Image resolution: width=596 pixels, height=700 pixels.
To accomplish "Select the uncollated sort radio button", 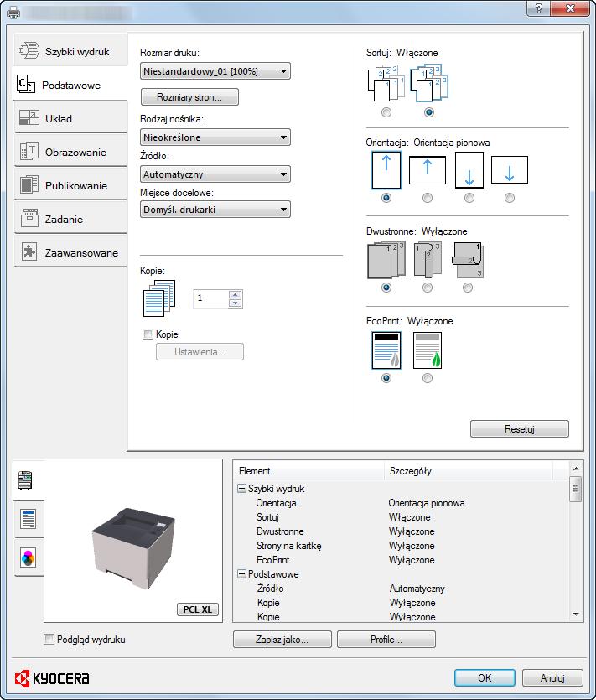I will pyautogui.click(x=386, y=112).
